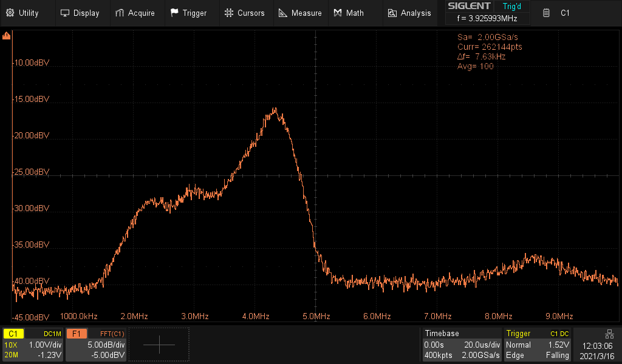622x364 pixels.
Task: Click the Trig'd status indicator
Action: 511,6
